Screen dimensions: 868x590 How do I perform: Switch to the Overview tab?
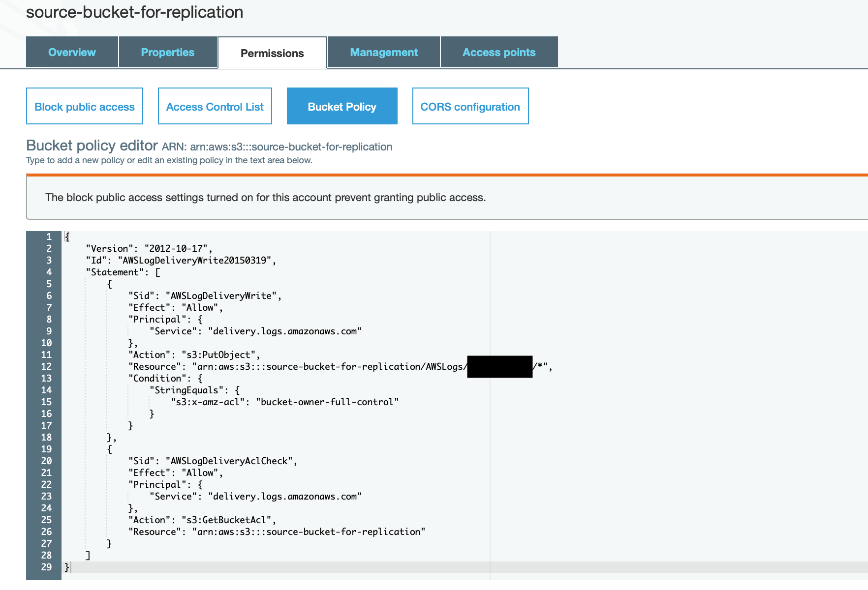(x=72, y=52)
